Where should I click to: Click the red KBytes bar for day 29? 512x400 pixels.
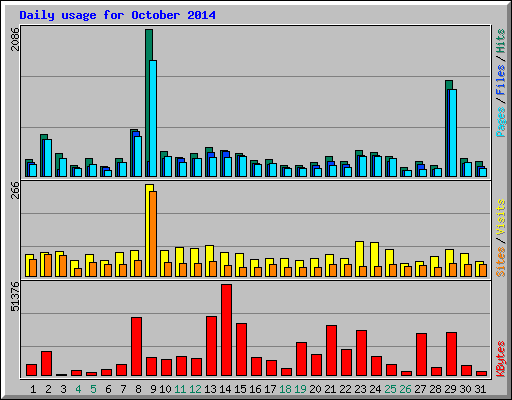pos(451,354)
